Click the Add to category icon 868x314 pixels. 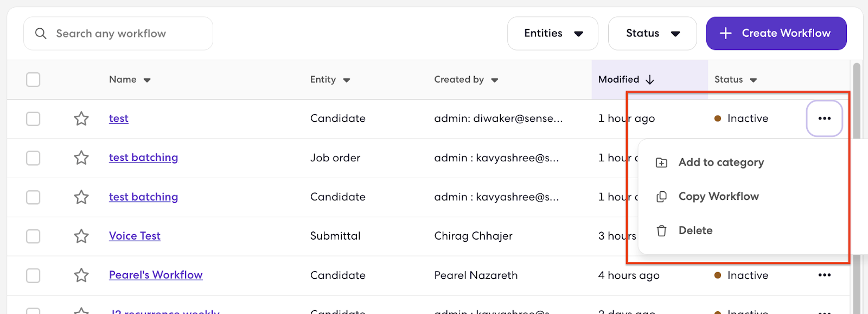coord(661,162)
